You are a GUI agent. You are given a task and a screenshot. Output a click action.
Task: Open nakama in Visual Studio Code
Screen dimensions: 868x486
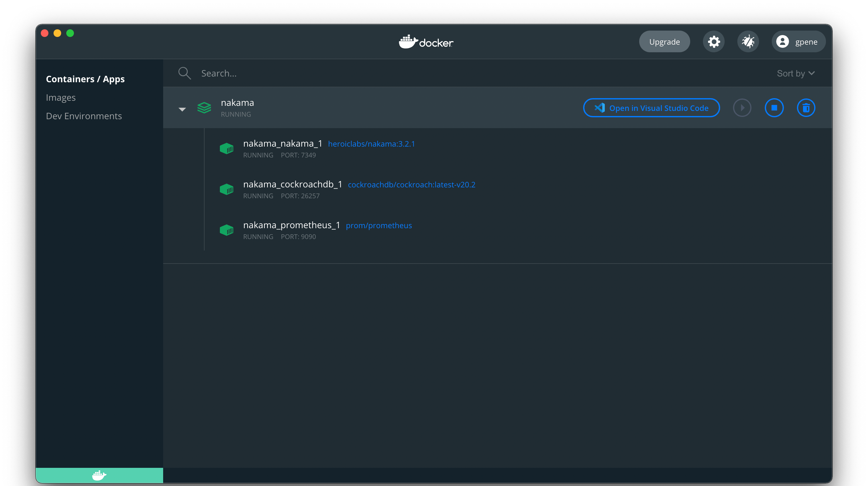[651, 108]
